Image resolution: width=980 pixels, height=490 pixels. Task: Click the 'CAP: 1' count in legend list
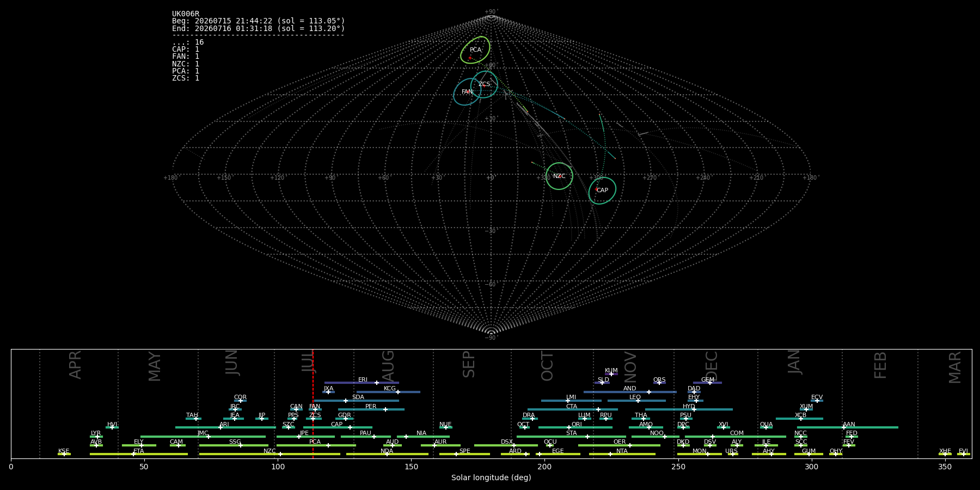click(x=186, y=50)
